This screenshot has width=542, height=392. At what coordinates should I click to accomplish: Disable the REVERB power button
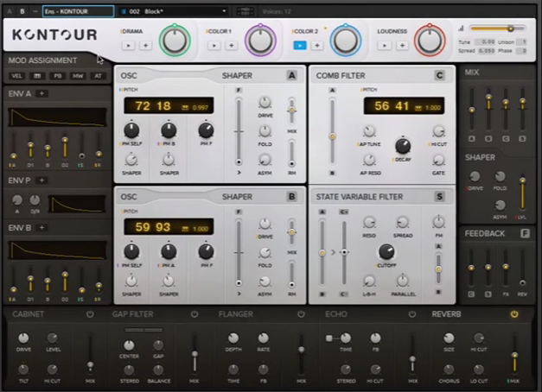coord(514,314)
